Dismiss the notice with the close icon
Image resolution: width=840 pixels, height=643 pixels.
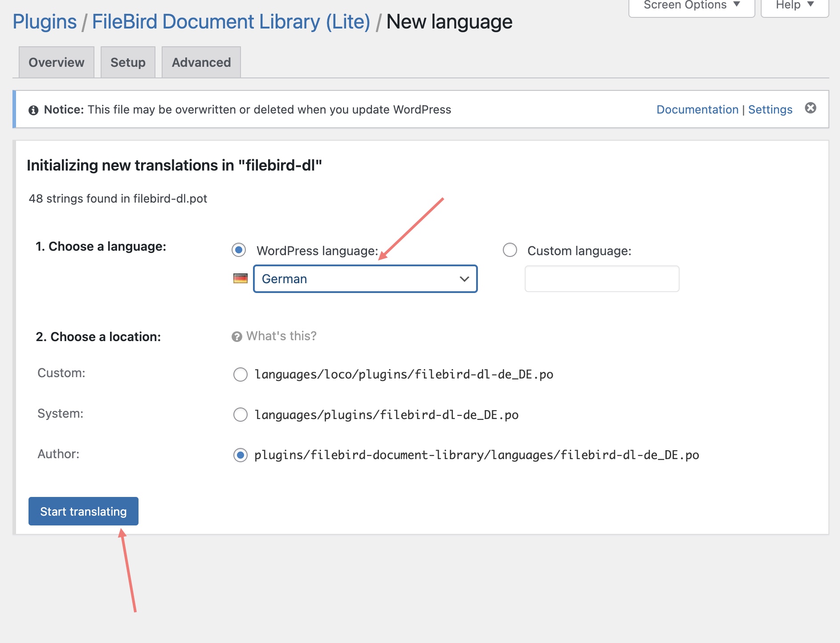click(810, 108)
